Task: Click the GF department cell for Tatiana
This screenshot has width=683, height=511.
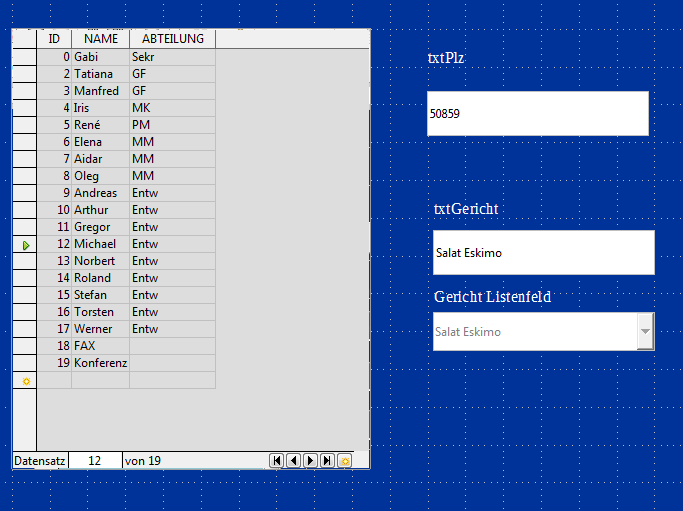Action: pyautogui.click(x=172, y=74)
